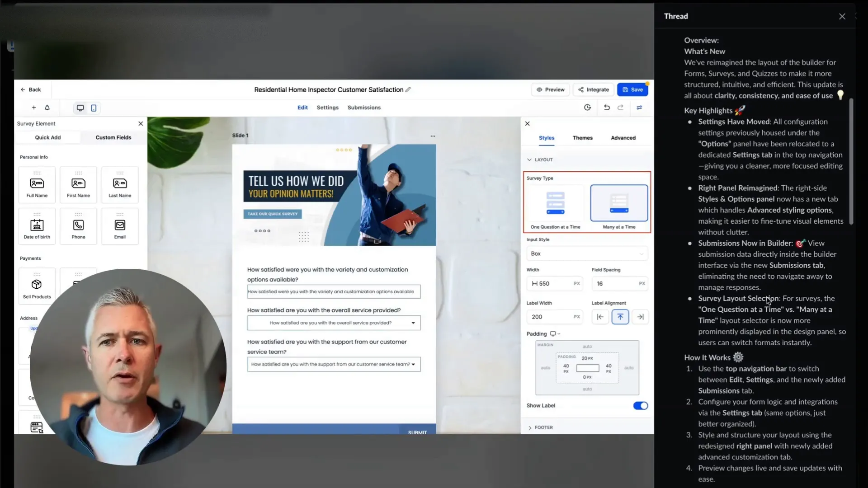Open customer service team support dropdown

(334, 364)
